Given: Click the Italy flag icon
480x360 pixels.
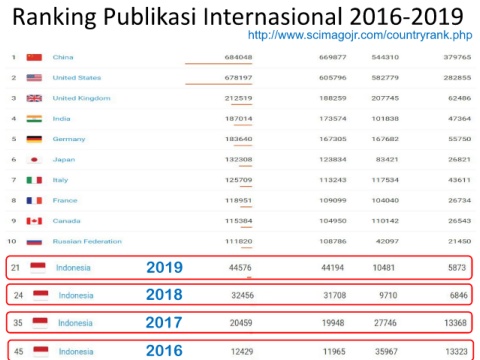Looking at the screenshot, I should tap(34, 180).
